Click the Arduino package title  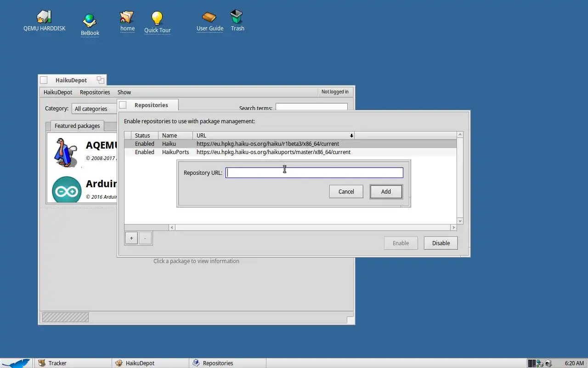click(101, 184)
